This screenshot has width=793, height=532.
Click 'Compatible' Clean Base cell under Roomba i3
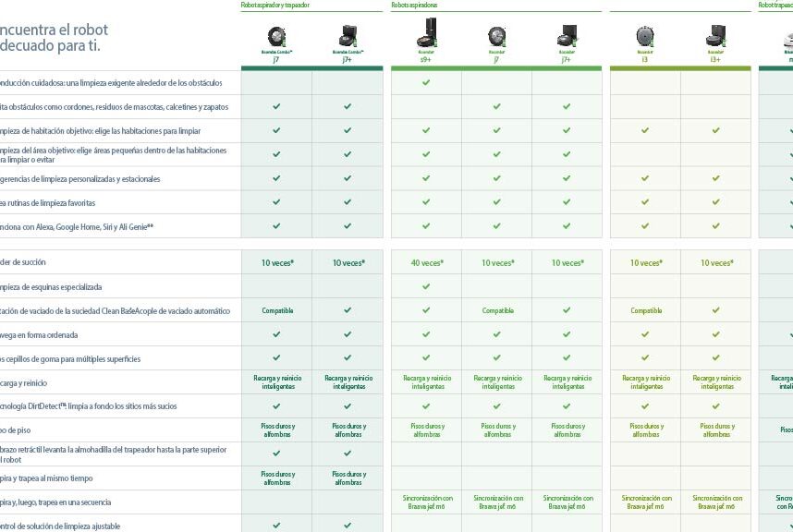click(x=646, y=310)
